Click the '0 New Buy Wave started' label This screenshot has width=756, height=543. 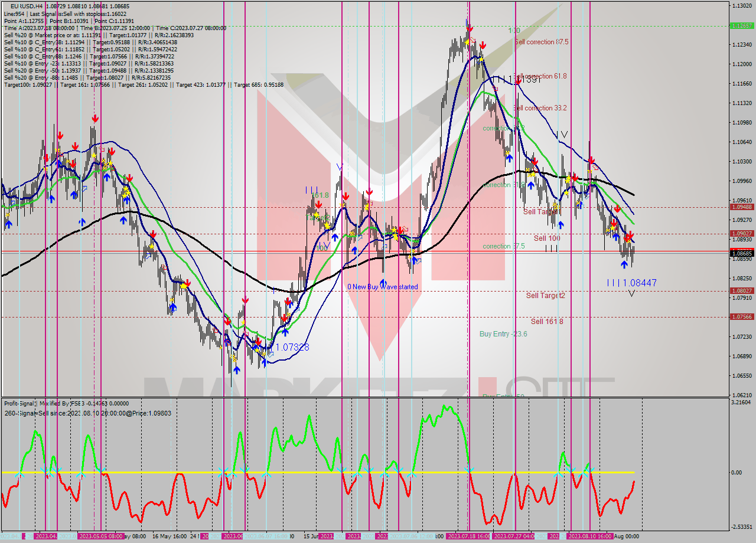coord(382,287)
